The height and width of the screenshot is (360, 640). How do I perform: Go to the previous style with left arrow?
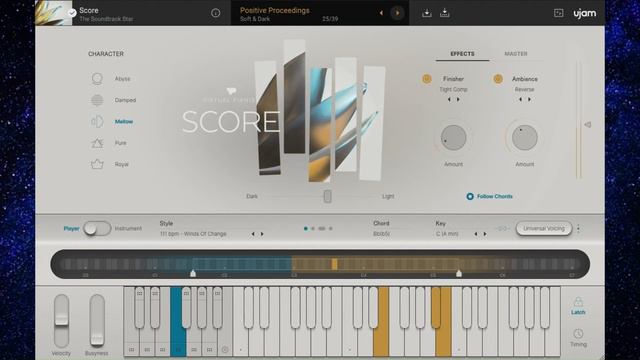point(253,234)
